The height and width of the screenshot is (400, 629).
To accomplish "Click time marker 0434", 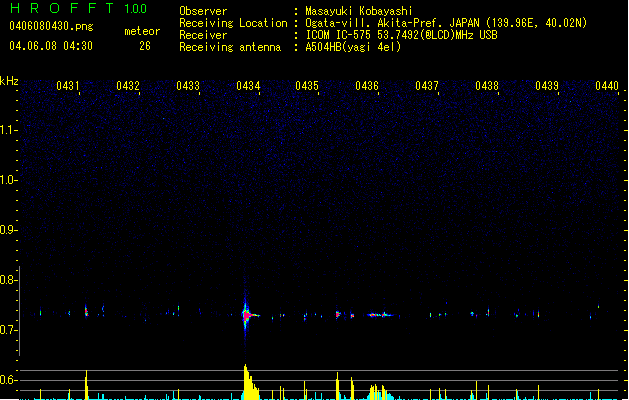I will 248,86.
